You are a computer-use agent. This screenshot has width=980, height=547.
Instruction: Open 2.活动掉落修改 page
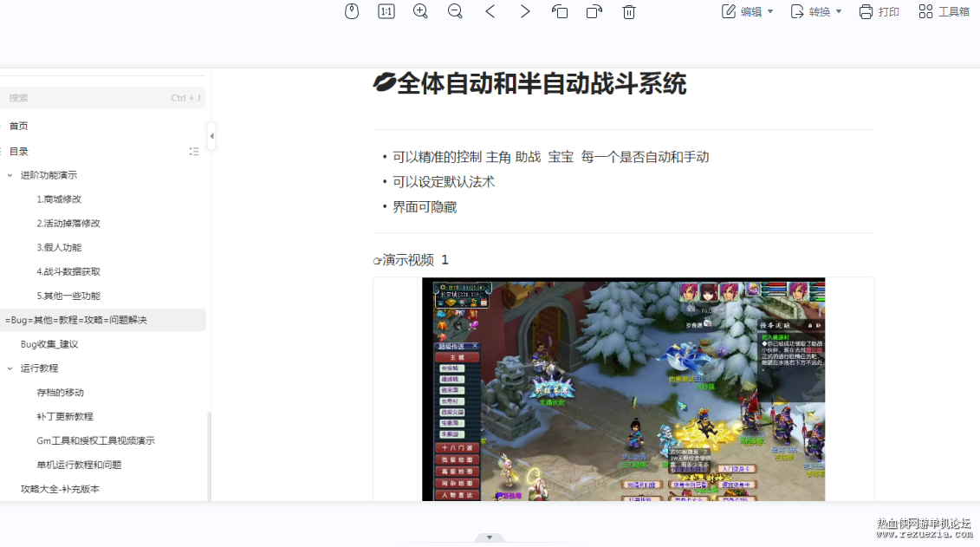point(68,223)
